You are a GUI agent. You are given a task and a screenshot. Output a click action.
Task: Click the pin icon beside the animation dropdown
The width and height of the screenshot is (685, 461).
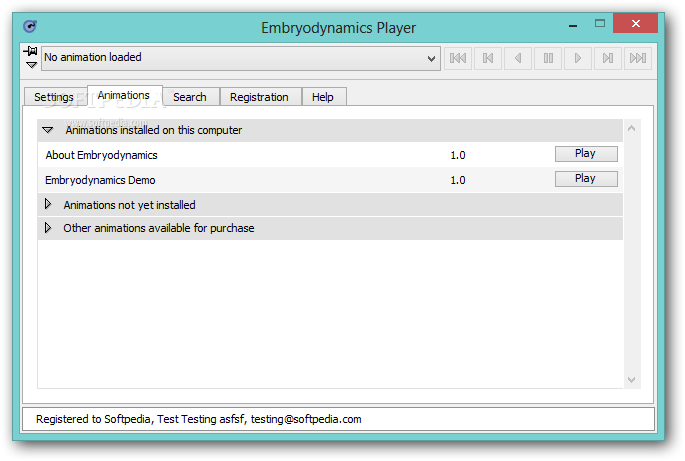tap(30, 51)
